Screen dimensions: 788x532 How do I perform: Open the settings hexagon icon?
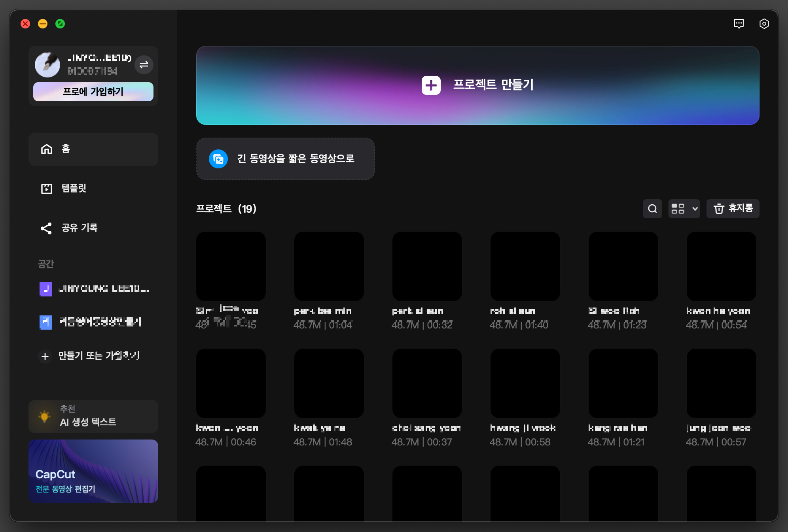764,24
